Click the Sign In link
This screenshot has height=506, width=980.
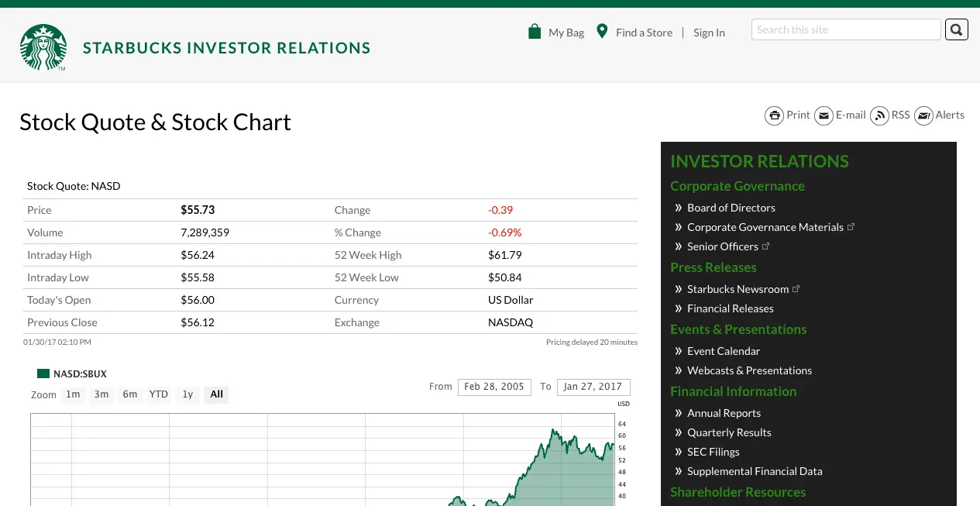click(x=709, y=33)
